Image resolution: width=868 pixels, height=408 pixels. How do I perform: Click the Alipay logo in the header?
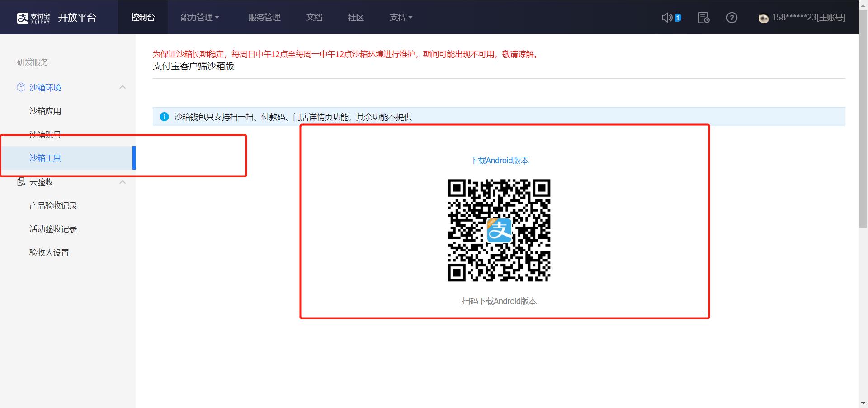(33, 18)
